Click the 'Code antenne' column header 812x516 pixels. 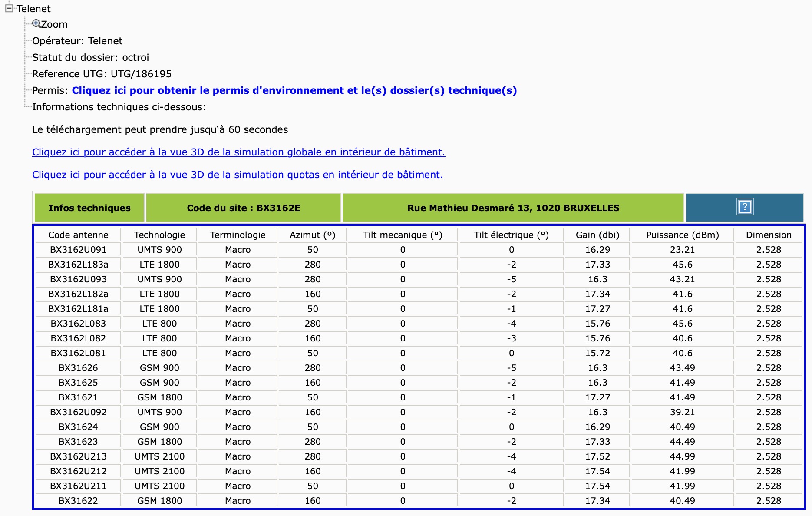tap(78, 235)
